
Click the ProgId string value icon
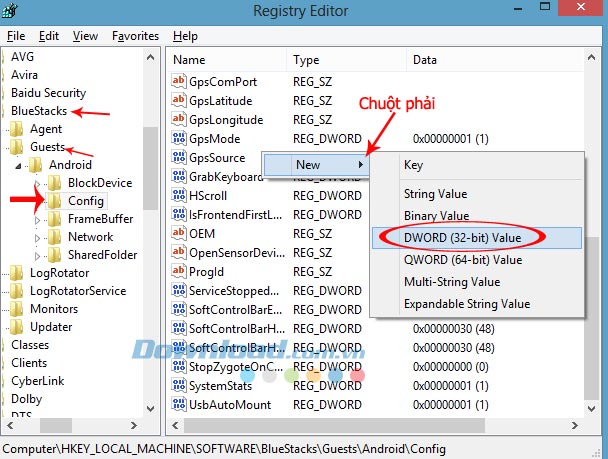tap(178, 271)
